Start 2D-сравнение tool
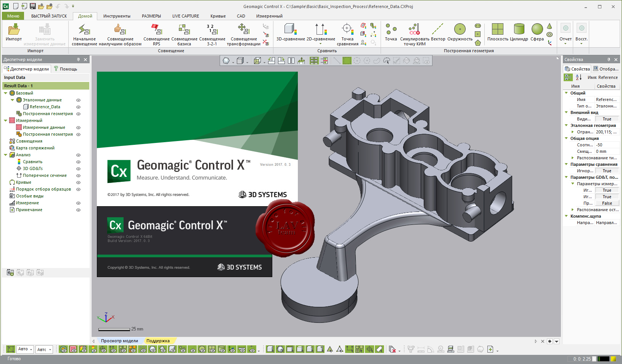Screen dimensions: 622x364 pyautogui.click(x=321, y=34)
